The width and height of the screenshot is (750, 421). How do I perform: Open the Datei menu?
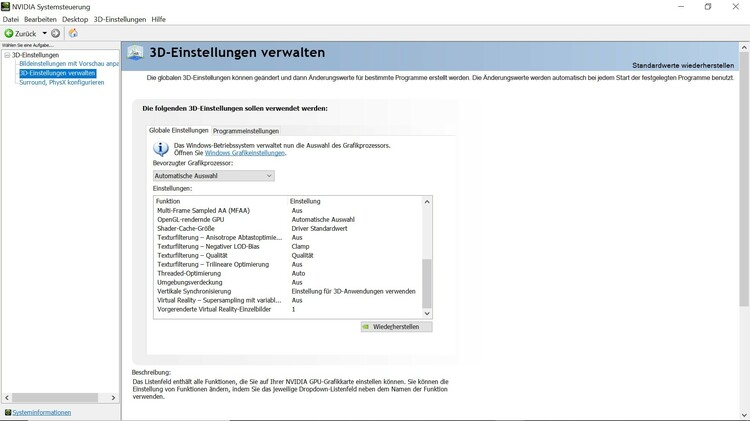11,20
